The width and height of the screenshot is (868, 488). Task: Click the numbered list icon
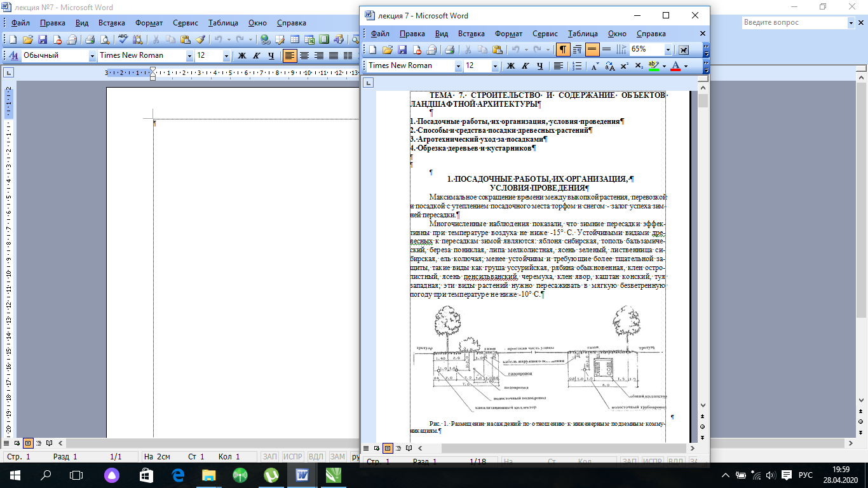coord(577,65)
